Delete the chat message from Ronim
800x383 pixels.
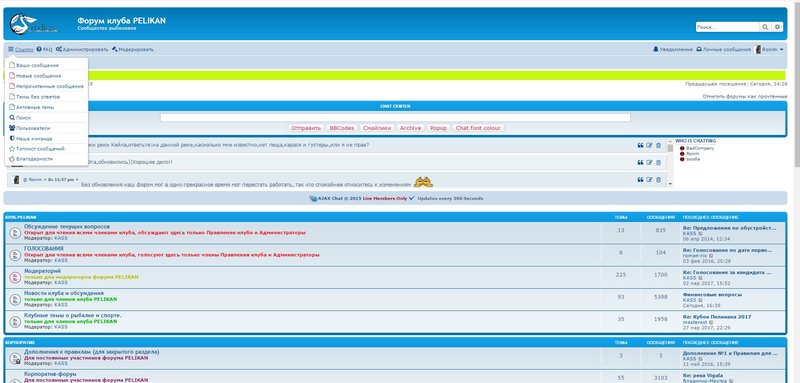(x=658, y=180)
